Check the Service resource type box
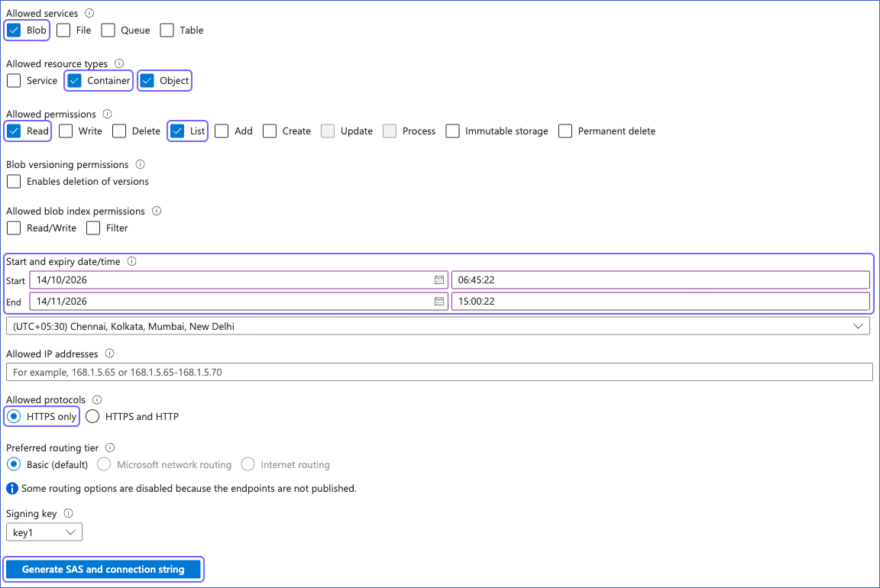The image size is (880, 588). pyautogui.click(x=14, y=81)
